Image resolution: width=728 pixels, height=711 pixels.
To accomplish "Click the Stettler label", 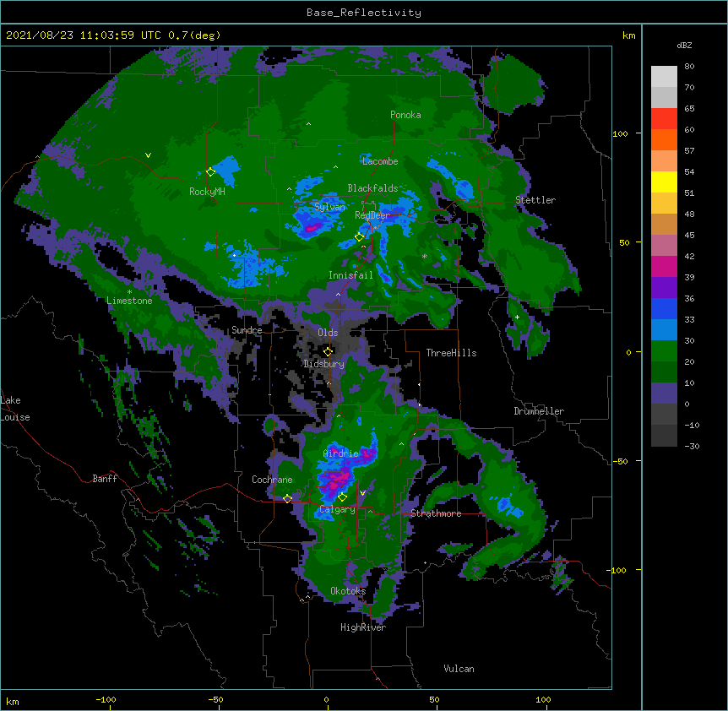I will [x=535, y=200].
